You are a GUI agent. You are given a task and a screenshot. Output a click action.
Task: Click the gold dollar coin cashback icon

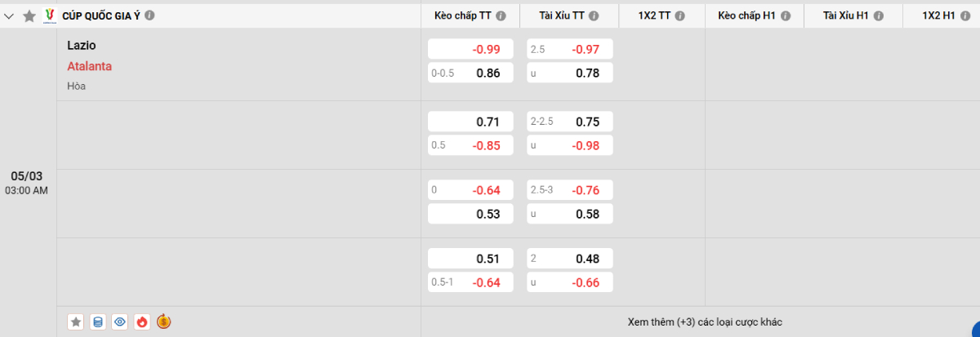(164, 321)
